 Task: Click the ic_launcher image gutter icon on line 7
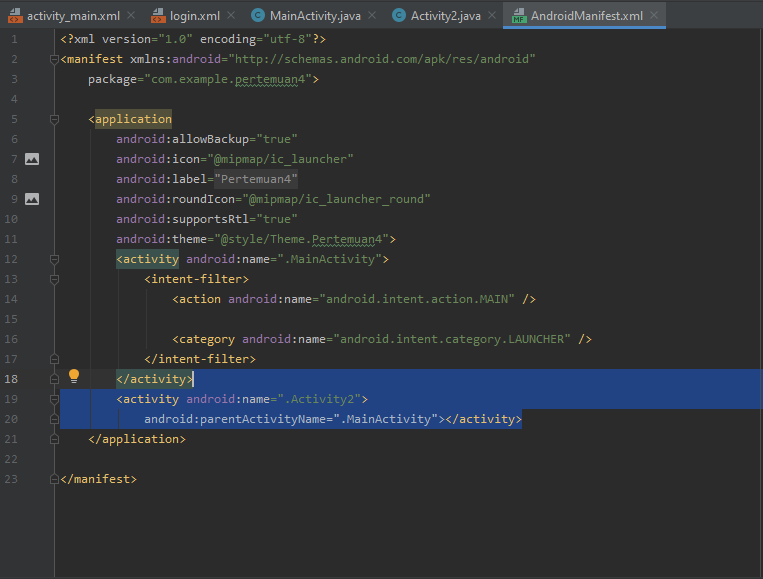pos(32,159)
